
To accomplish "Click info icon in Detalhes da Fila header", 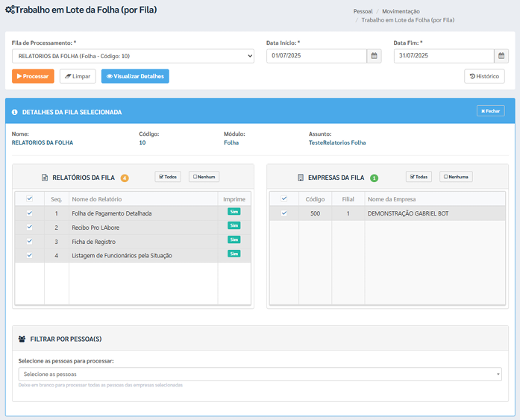I will coord(15,112).
